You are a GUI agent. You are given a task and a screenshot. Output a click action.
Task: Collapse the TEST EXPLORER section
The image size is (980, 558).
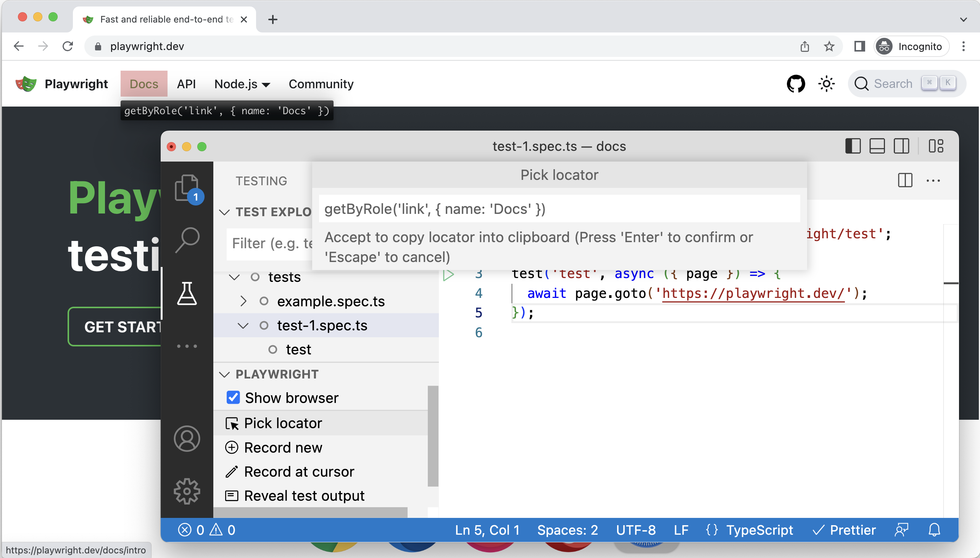coord(224,212)
